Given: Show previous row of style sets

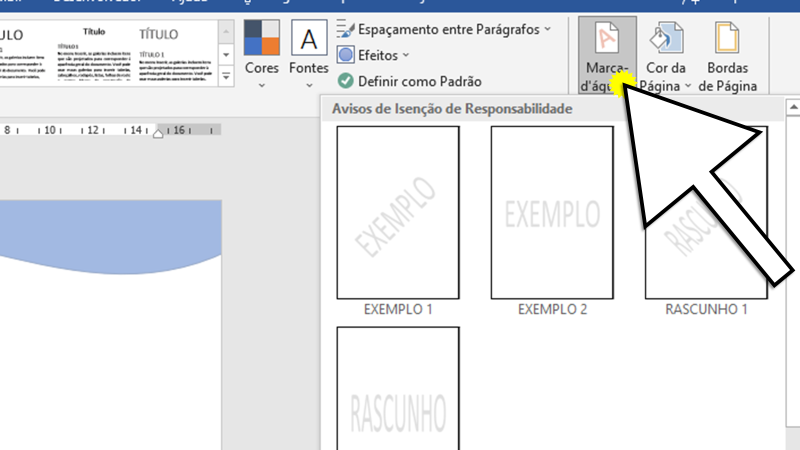Looking at the screenshot, I should 226,32.
